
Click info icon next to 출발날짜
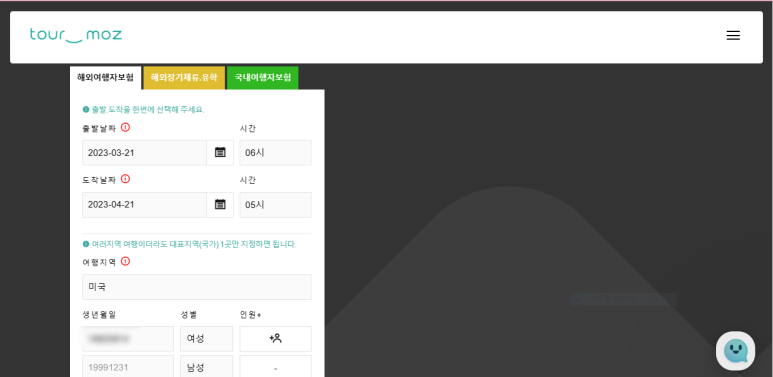[x=125, y=128]
